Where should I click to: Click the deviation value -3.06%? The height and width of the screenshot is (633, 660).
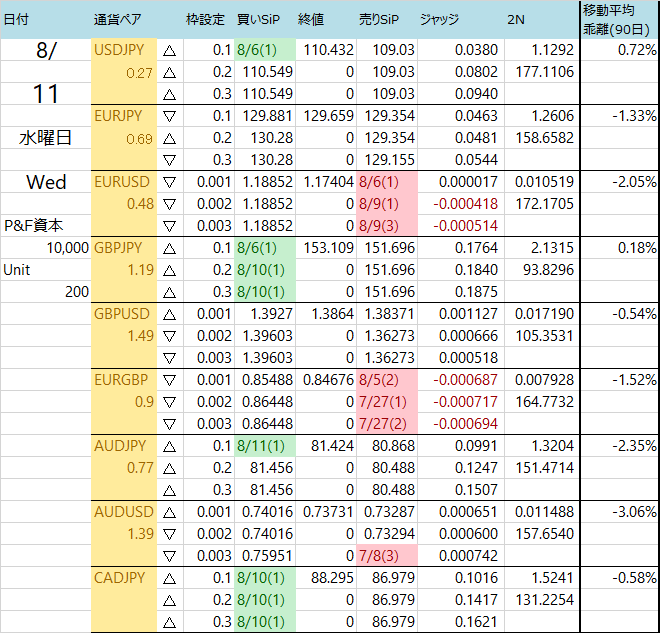tap(634, 512)
